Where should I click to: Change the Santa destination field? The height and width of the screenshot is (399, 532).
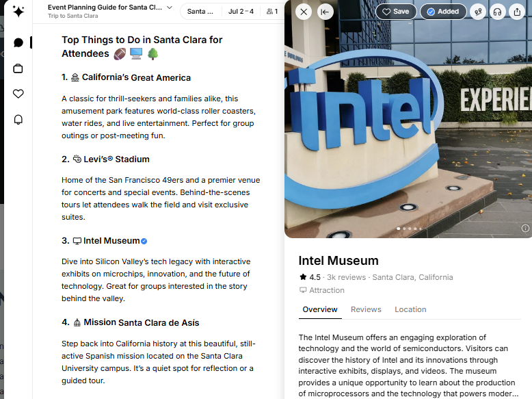click(x=200, y=12)
